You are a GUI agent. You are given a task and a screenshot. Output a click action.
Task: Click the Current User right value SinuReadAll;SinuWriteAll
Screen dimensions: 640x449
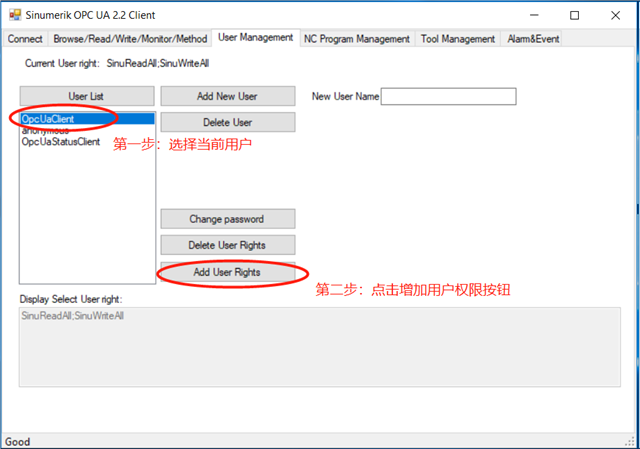[158, 63]
